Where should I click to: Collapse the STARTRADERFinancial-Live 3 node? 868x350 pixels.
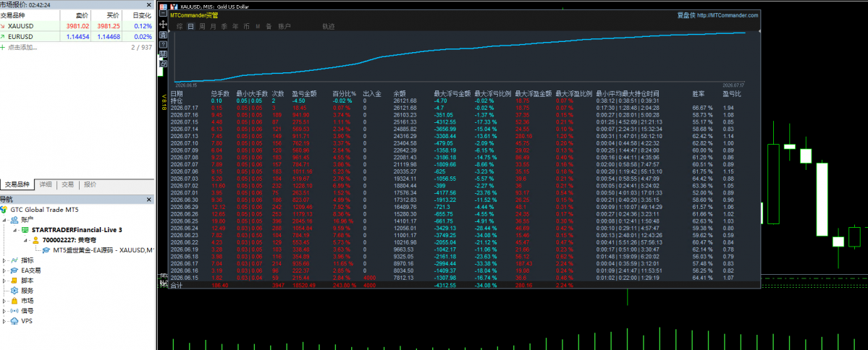[x=16, y=229]
